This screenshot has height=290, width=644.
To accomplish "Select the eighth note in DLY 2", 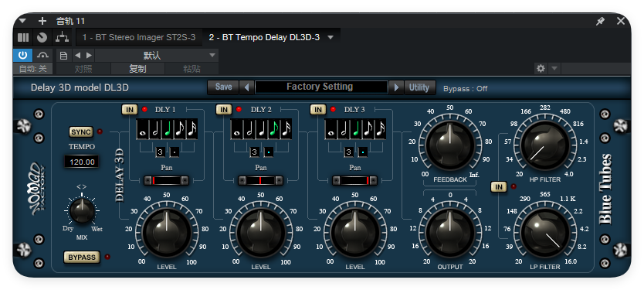I will 273,128.
